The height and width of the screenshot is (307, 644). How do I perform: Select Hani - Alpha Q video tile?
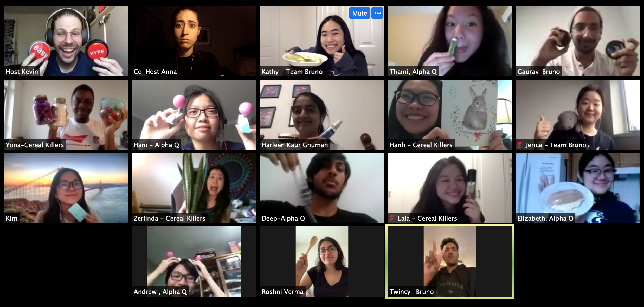pos(194,115)
